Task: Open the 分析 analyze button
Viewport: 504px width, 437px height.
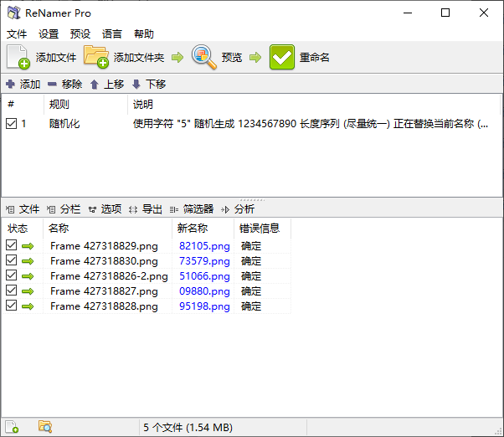Action: [x=238, y=209]
